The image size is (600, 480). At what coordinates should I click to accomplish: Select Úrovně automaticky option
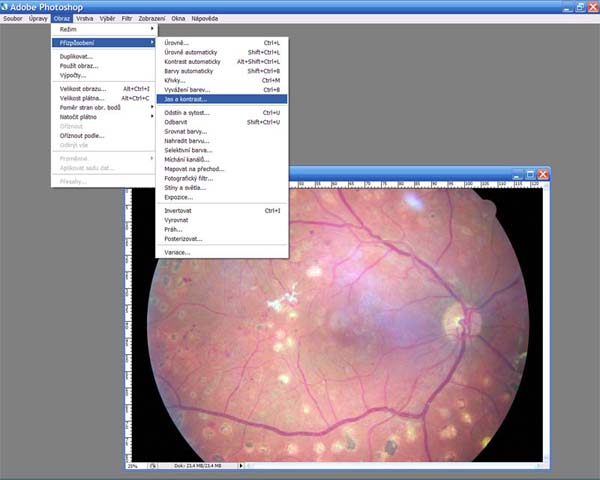click(195, 52)
